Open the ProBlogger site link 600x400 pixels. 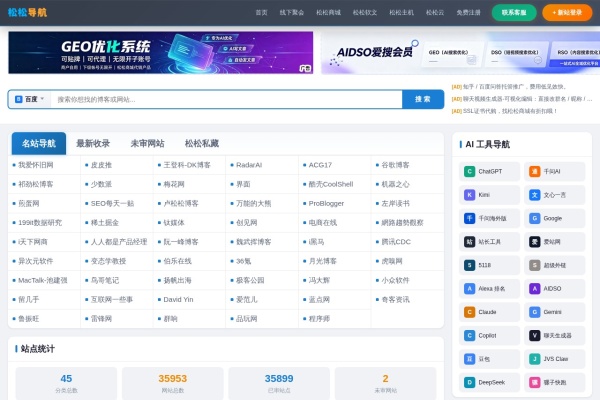tap(326, 203)
